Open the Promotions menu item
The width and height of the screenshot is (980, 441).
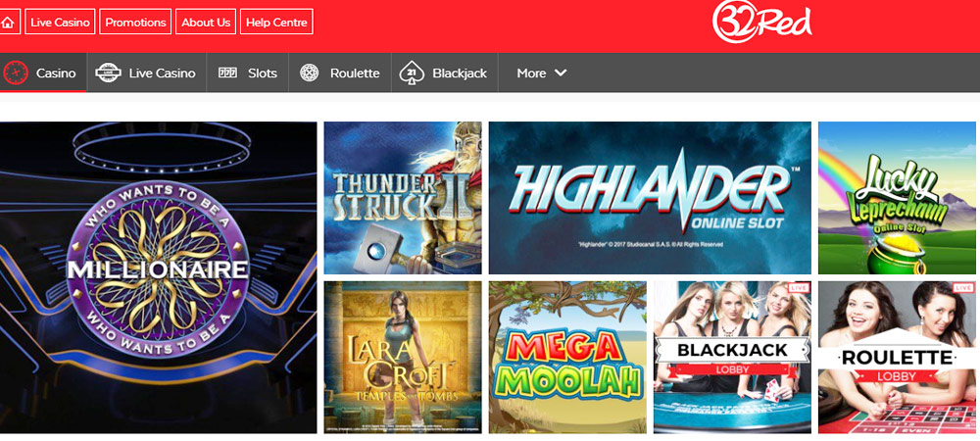click(135, 23)
